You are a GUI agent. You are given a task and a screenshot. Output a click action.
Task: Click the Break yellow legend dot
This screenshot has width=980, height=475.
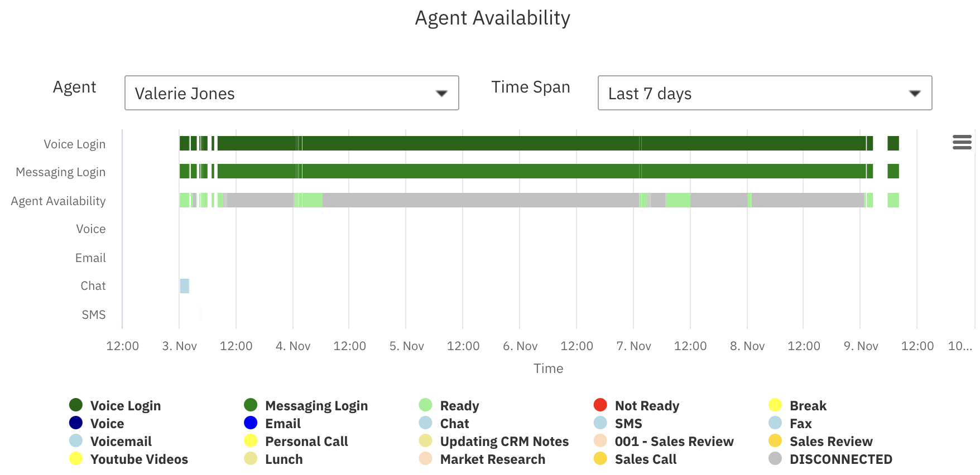775,405
